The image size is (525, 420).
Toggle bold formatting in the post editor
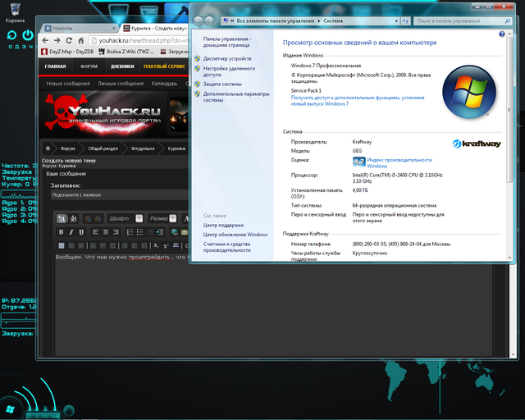click(61, 232)
